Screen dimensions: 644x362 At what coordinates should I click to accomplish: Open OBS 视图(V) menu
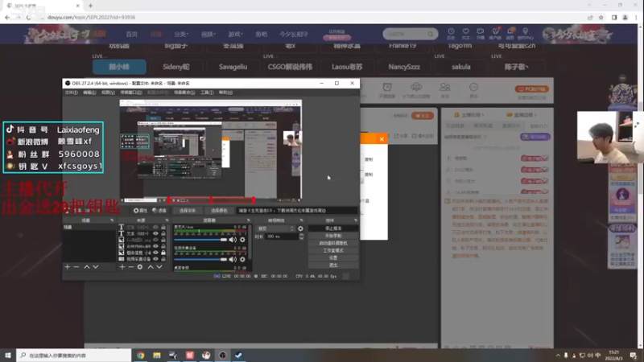(x=108, y=93)
